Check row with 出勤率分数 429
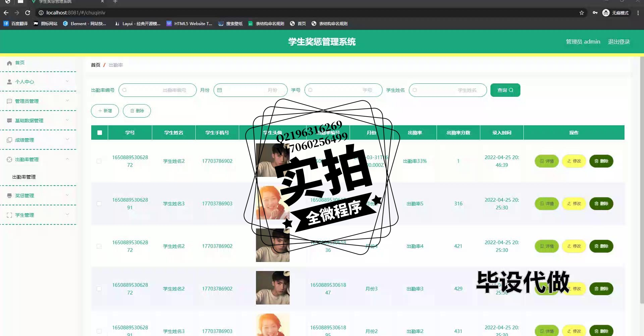The height and width of the screenshot is (336, 644). tap(99, 289)
